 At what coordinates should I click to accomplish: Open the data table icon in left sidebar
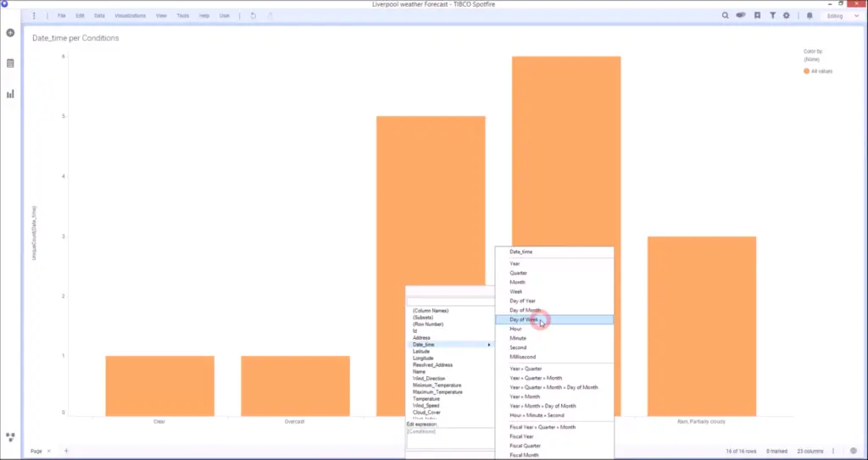point(10,64)
